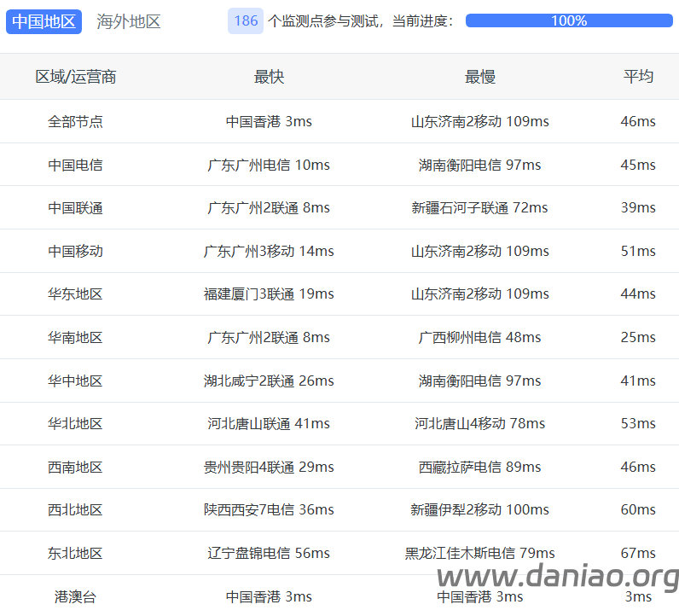Click 山东济南2移动 109ms in 华东地区 row

pyautogui.click(x=479, y=293)
